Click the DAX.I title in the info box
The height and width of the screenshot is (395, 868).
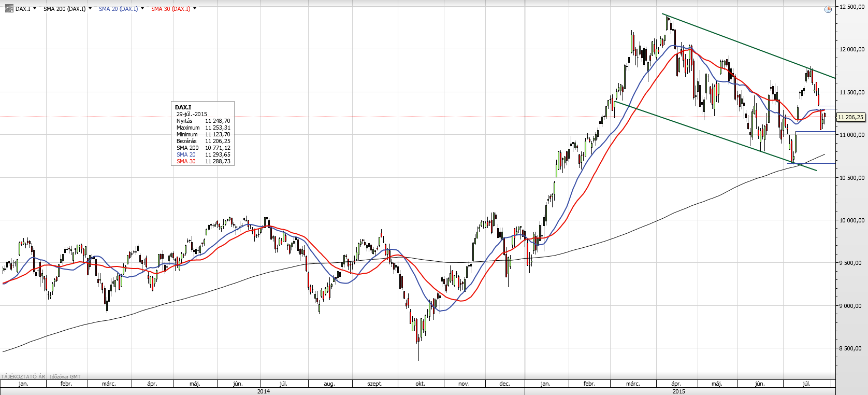[x=183, y=107]
